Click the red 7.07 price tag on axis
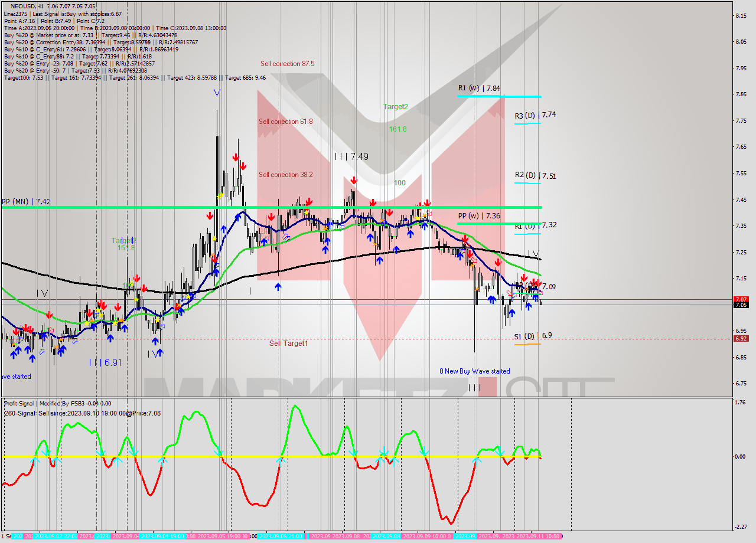The height and width of the screenshot is (543, 756). point(741,299)
